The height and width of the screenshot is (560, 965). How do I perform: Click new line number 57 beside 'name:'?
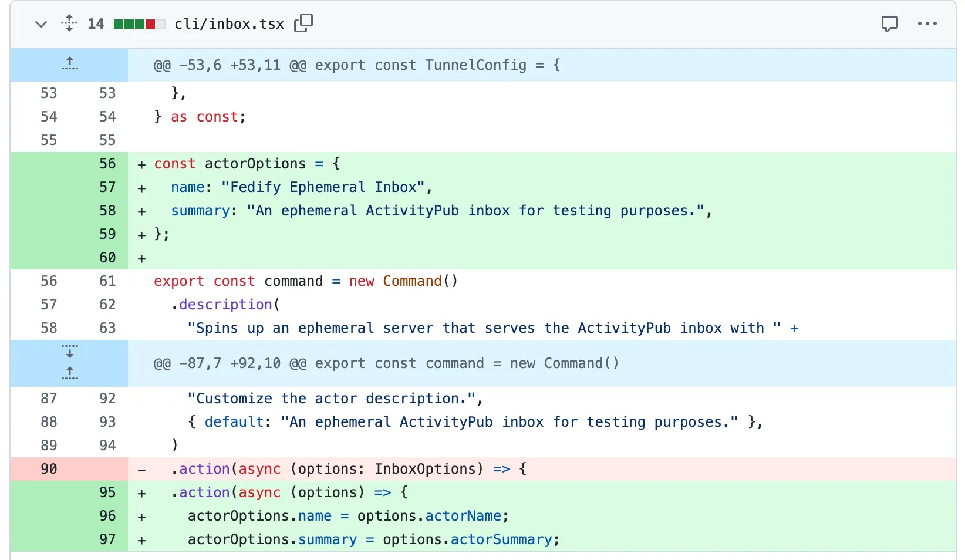pyautogui.click(x=107, y=187)
